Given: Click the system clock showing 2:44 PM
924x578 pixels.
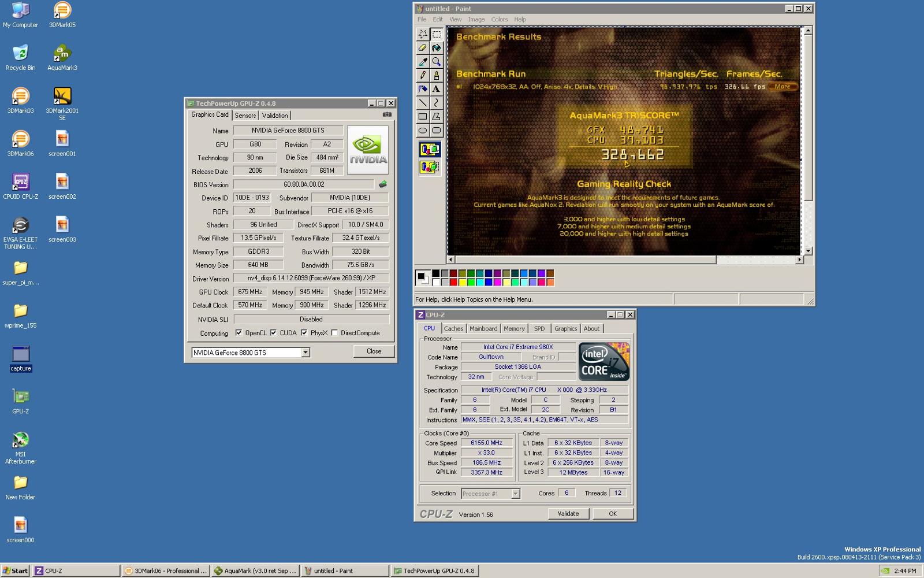Looking at the screenshot, I should point(904,570).
